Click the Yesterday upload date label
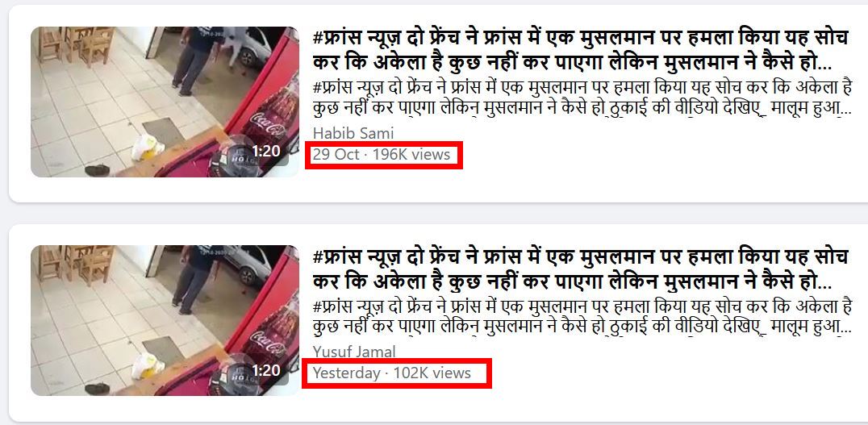The image size is (868, 425). click(347, 373)
